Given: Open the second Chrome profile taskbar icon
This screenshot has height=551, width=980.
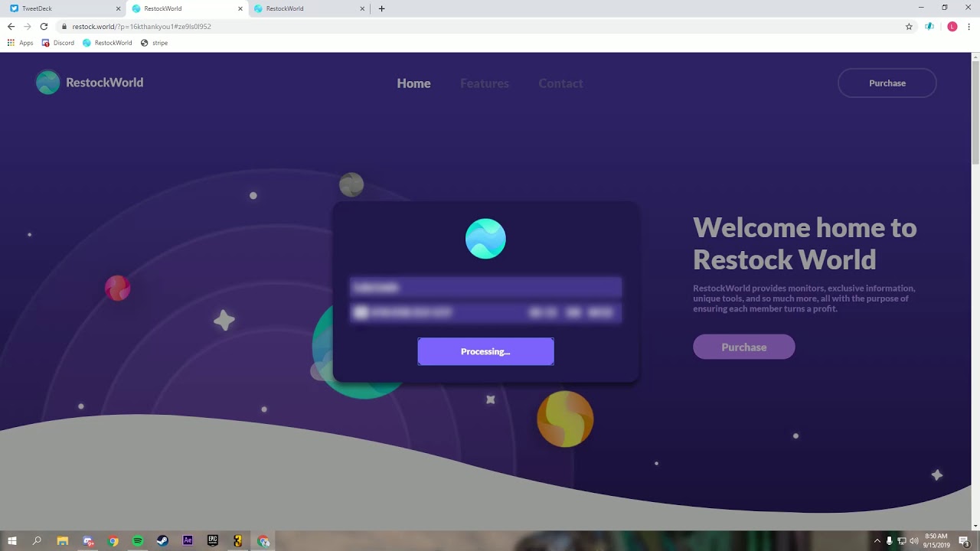Looking at the screenshot, I should point(263,541).
